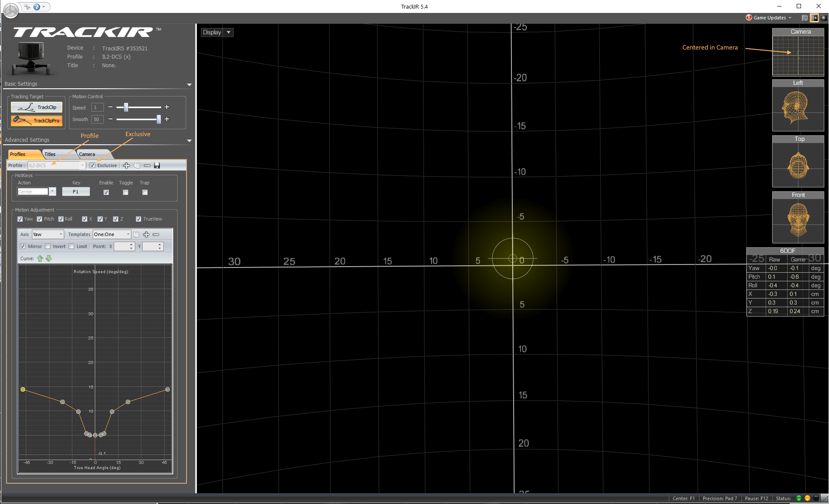Image resolution: width=829 pixels, height=504 pixels.
Task: Add a new profile with plus icon
Action: [x=126, y=165]
